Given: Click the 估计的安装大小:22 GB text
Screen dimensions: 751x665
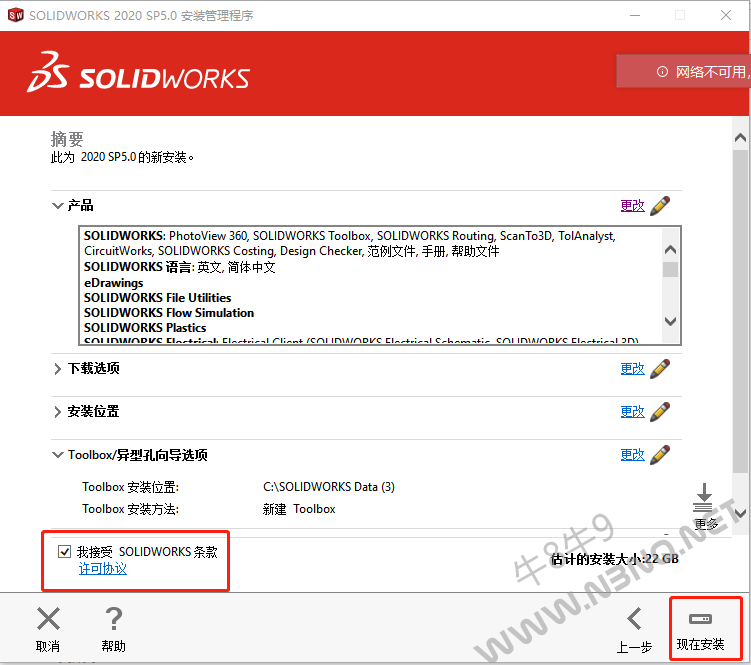Looking at the screenshot, I should [614, 559].
